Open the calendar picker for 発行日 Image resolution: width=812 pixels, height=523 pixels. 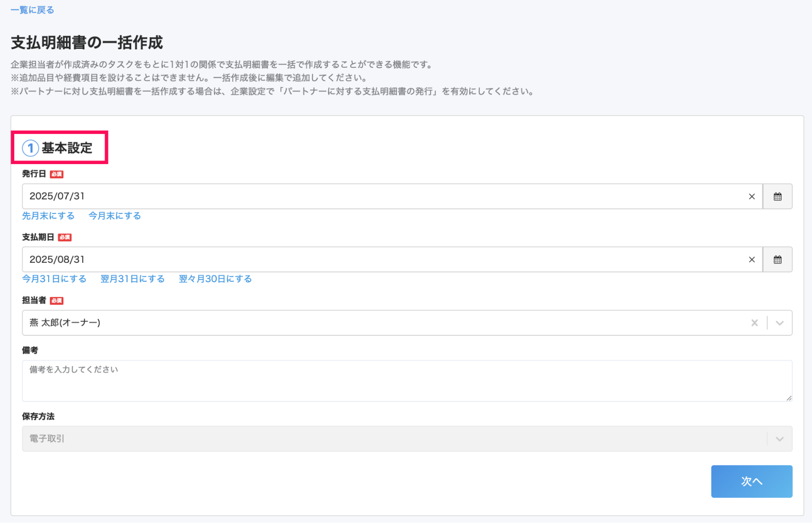pyautogui.click(x=777, y=197)
